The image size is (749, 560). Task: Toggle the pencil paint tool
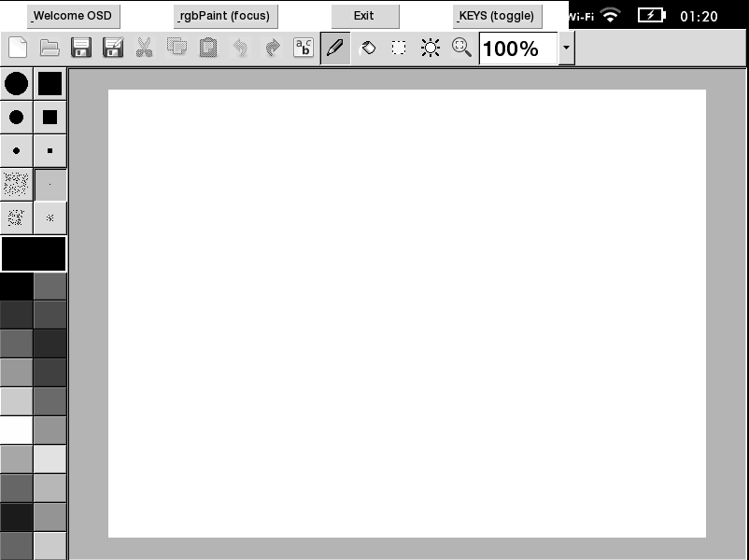335,48
